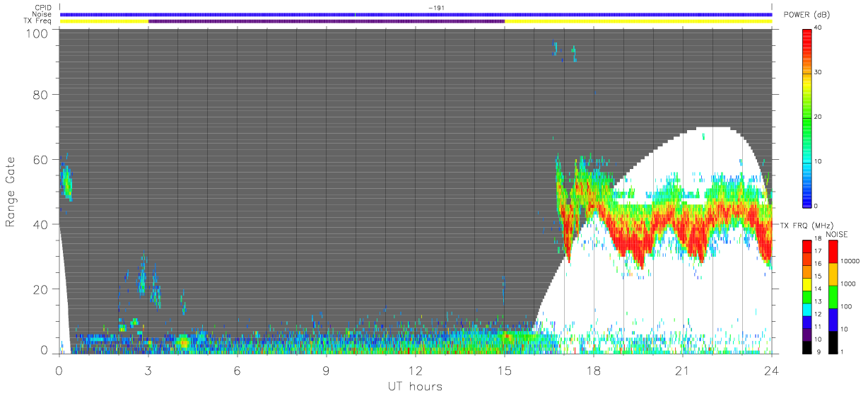Click the 3 tick on UT hours axis

(x=148, y=371)
